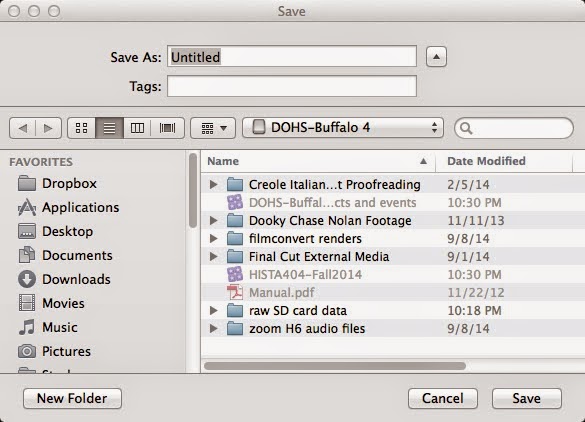Click the Save button
The width and height of the screenshot is (585, 422).
click(527, 398)
